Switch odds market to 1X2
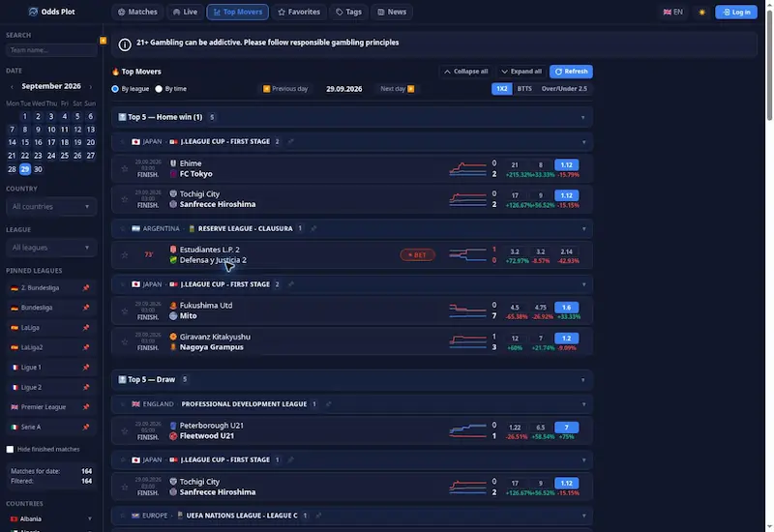Viewport: 774px width, 532px height. pos(501,89)
